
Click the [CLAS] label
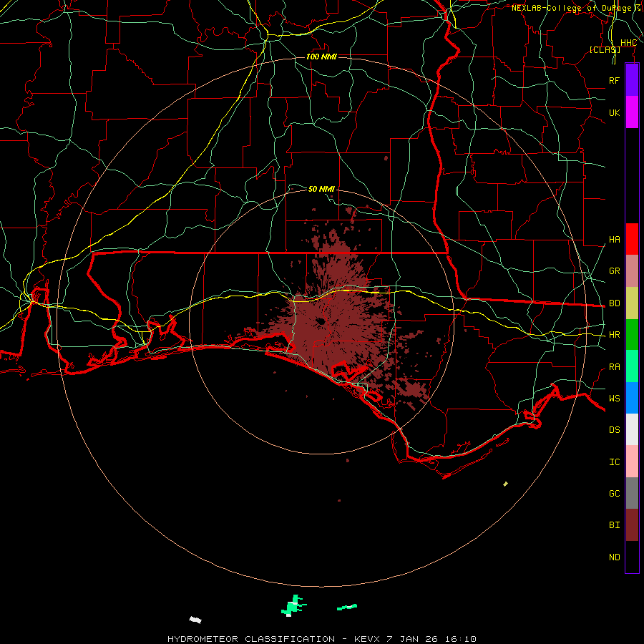click(x=605, y=49)
